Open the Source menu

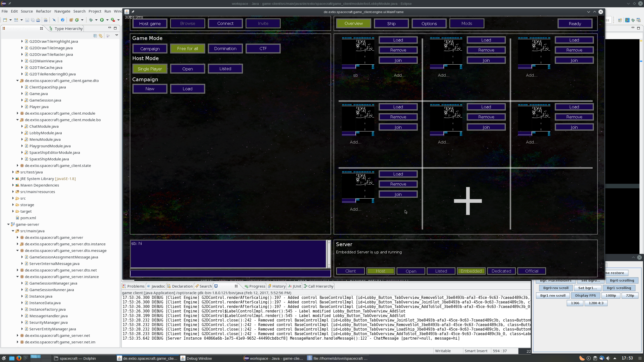click(27, 11)
